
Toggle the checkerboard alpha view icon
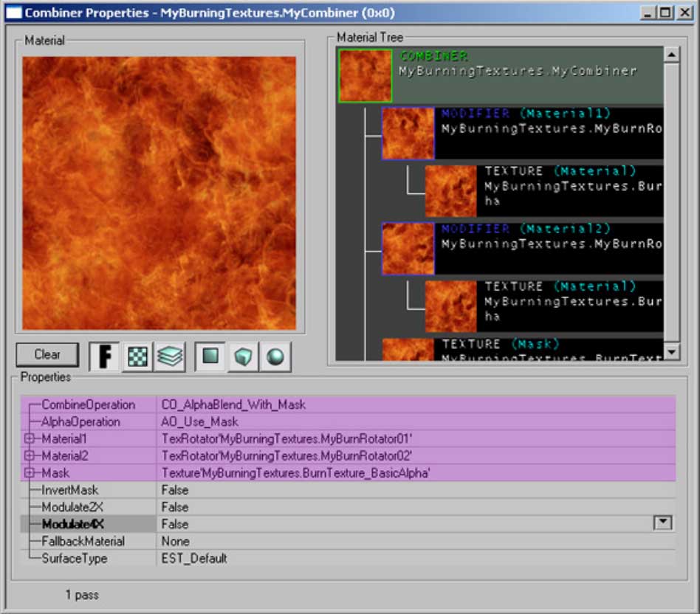137,355
